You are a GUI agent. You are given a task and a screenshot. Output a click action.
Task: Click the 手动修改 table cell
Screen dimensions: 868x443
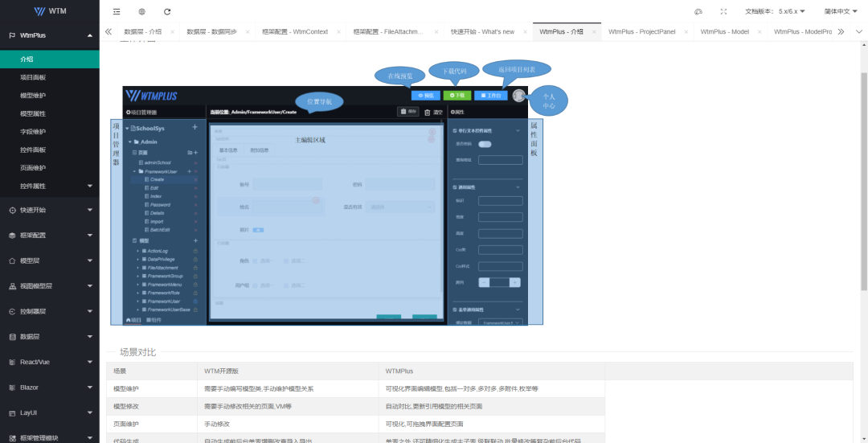(x=288, y=425)
